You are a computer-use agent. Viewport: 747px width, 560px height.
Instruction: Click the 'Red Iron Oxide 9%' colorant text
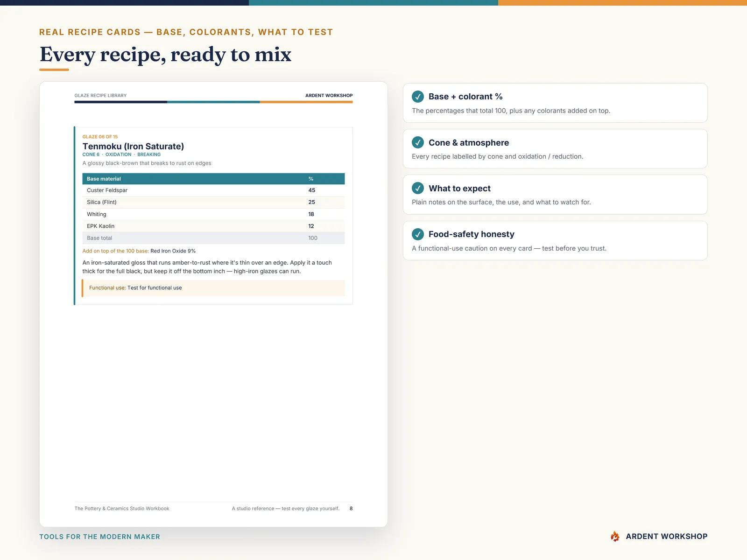click(173, 251)
